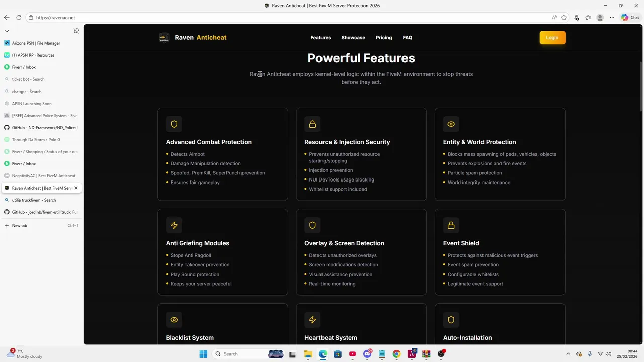
Task: Open the browser profile avatar
Action: [600, 17]
